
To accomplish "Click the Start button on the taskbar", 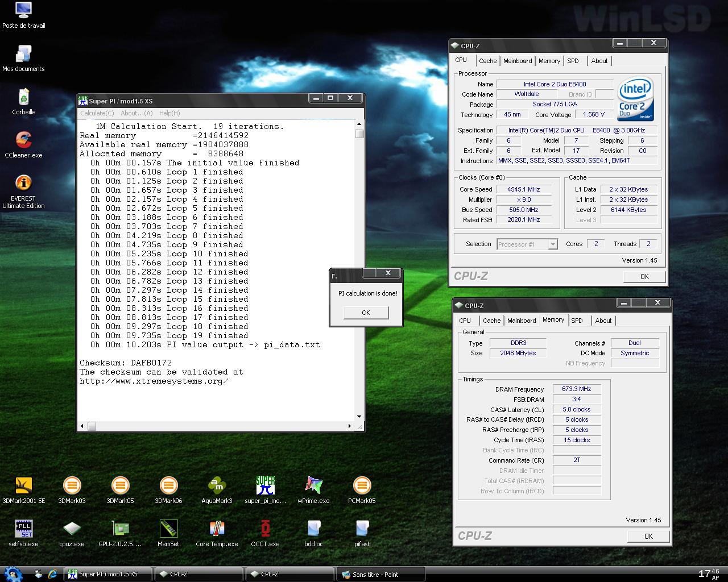I will [13, 573].
